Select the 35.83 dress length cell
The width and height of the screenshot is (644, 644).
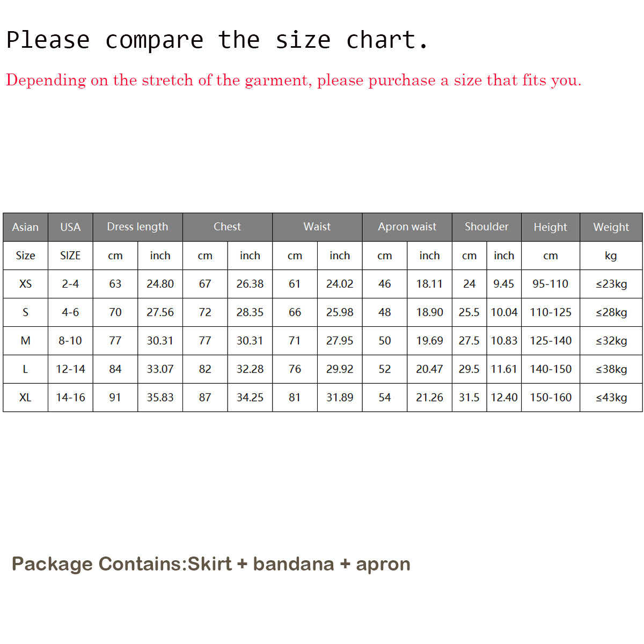160,398
